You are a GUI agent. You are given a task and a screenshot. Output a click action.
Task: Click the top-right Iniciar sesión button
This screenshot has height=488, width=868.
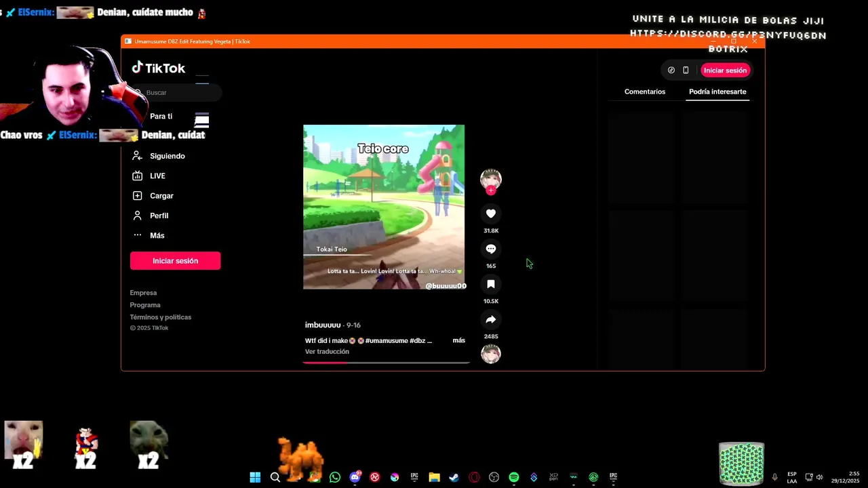[725, 70]
